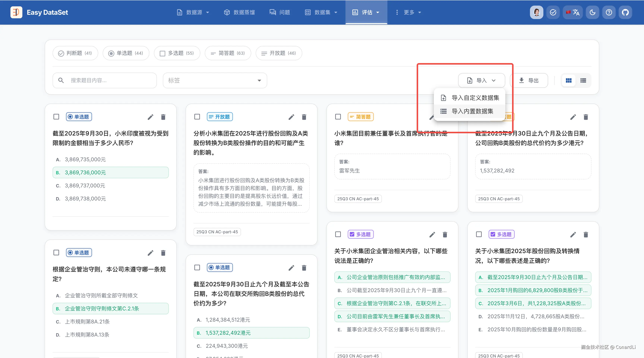This screenshot has height=358, width=644.
Task: Open the GitHub repository icon
Action: [625, 12]
